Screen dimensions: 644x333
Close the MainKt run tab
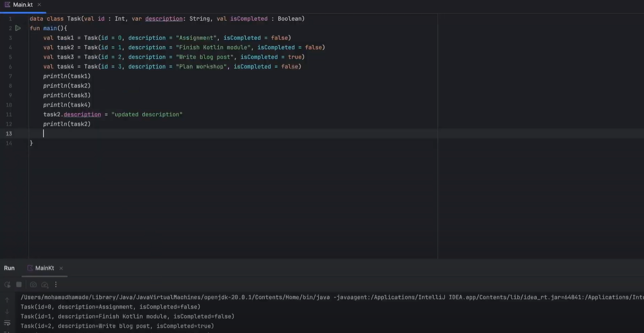(61, 268)
